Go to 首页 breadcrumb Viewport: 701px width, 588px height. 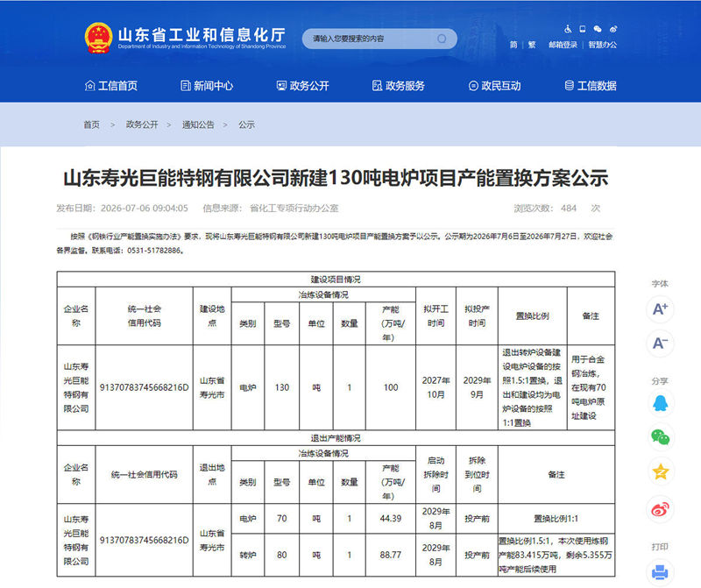(x=92, y=124)
